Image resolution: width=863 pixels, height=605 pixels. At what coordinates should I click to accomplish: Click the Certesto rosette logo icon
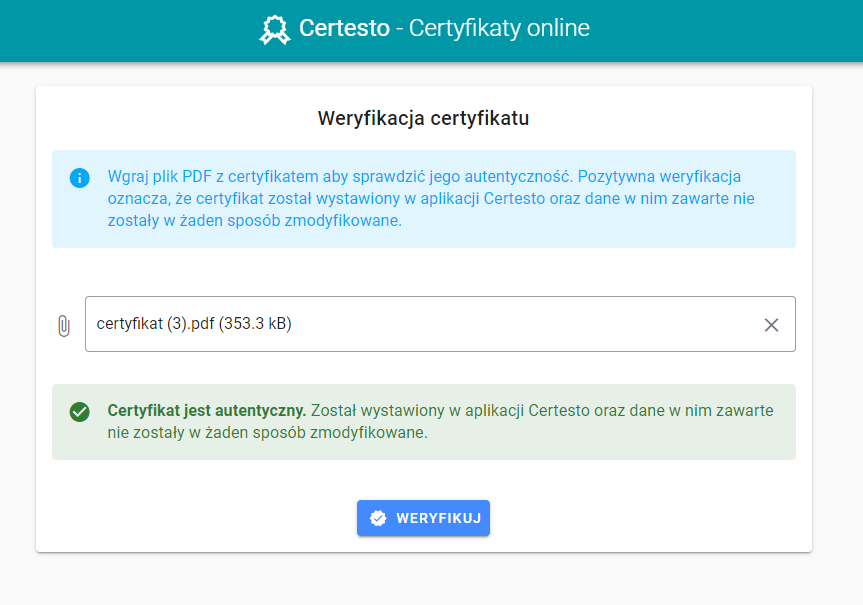tap(275, 30)
